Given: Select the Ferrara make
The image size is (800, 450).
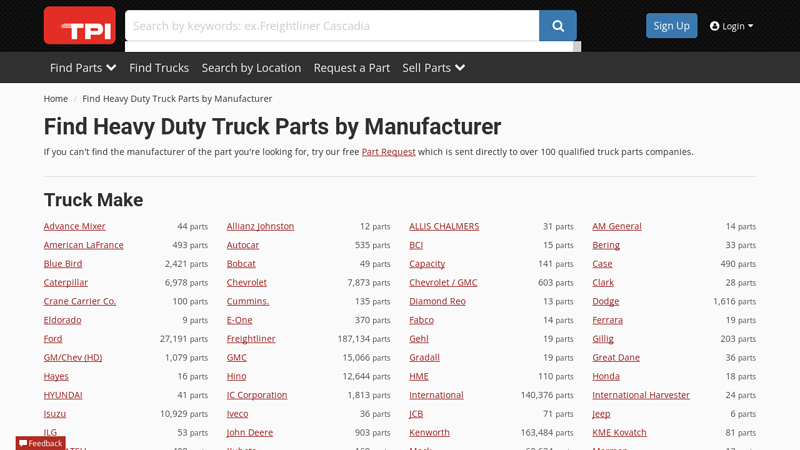Looking at the screenshot, I should tap(608, 320).
